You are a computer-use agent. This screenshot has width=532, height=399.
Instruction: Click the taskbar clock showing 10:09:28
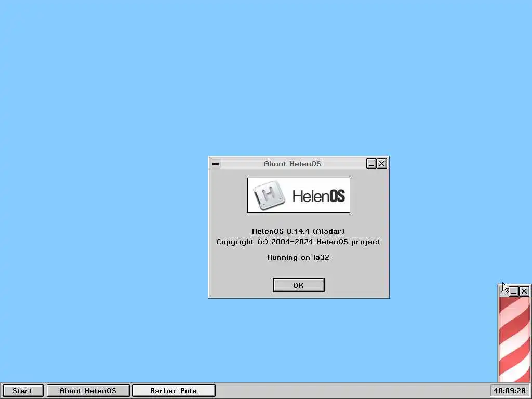[x=510, y=391]
